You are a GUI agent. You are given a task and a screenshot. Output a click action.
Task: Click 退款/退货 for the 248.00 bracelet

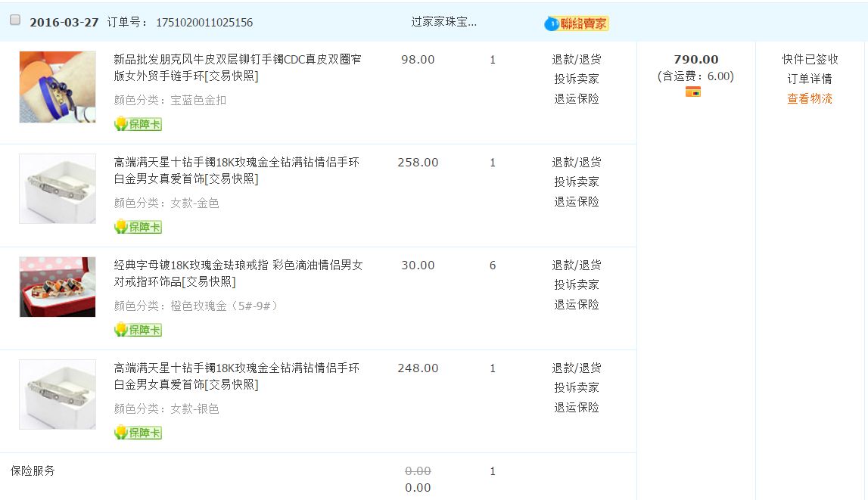[x=576, y=368]
